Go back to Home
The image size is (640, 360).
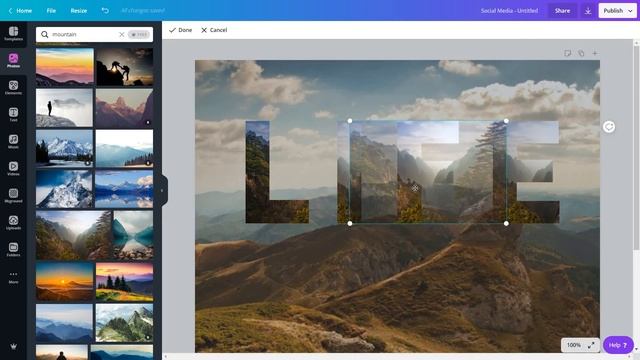click(x=20, y=11)
